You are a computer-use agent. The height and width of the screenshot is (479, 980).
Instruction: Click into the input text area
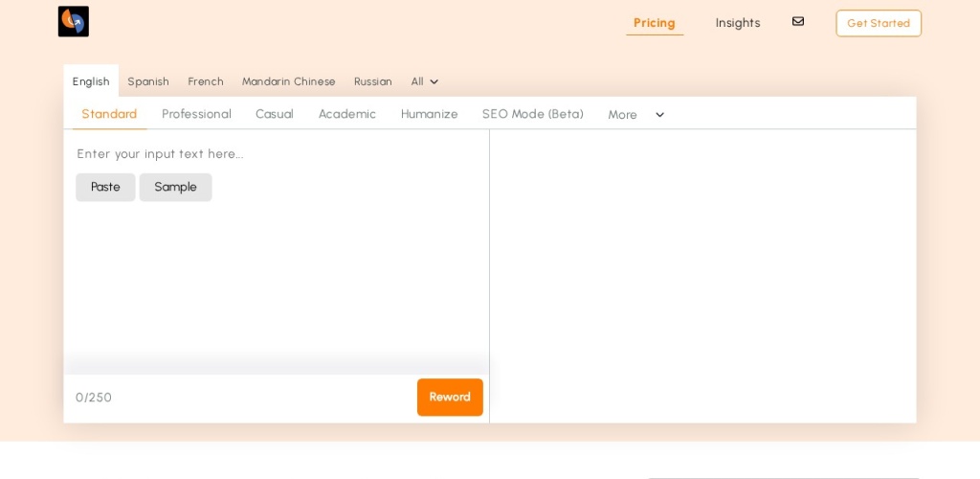276,278
